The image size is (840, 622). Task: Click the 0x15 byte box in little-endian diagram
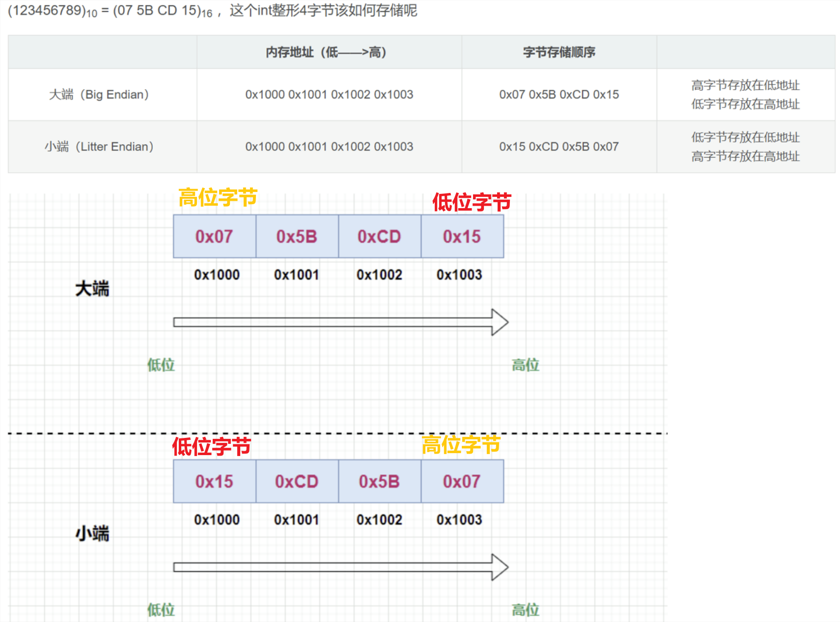[x=215, y=481]
